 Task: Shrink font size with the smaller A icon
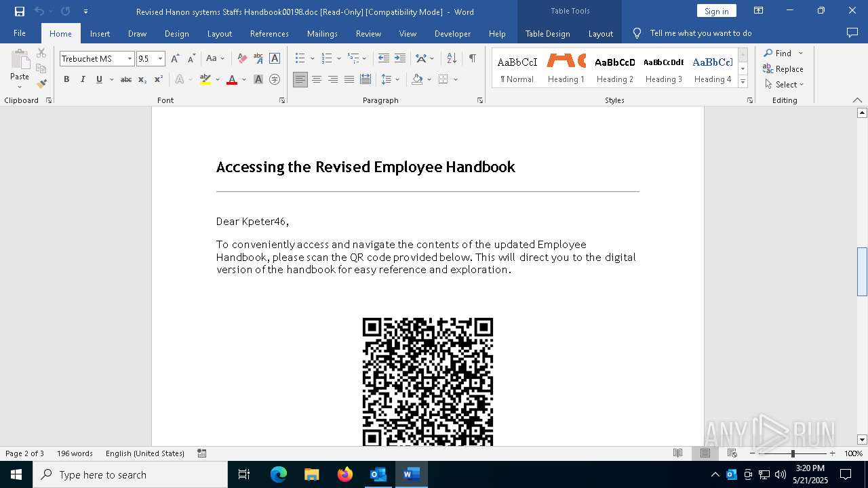191,59
